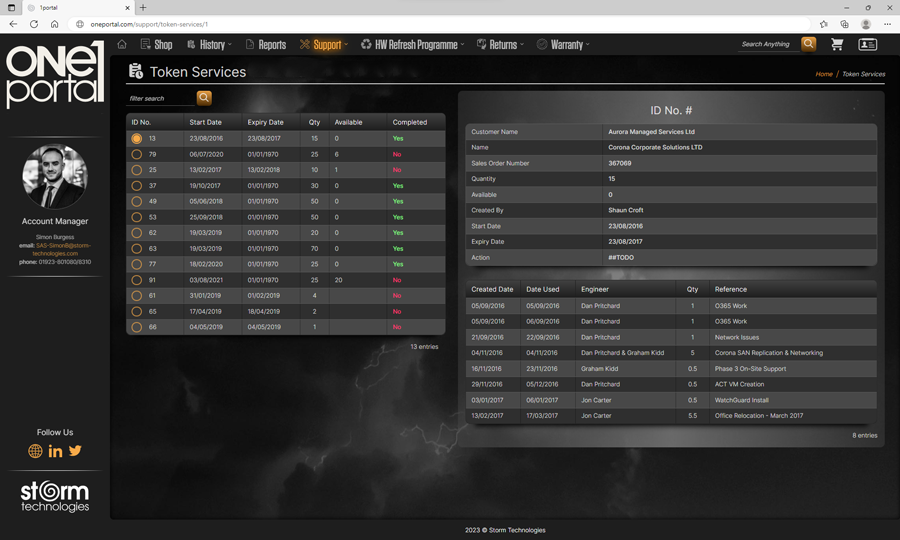Select radio button for ID No. 66
This screenshot has width=900, height=540.
tap(137, 327)
